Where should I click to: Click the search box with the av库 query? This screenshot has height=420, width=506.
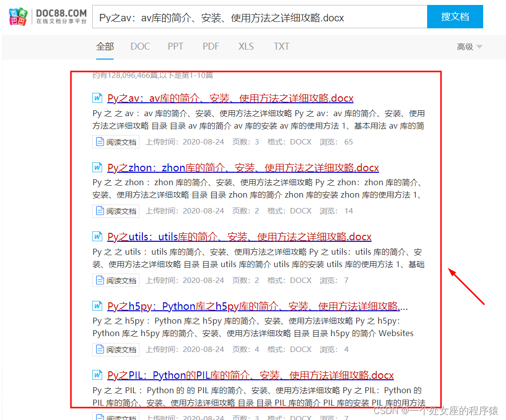point(260,17)
